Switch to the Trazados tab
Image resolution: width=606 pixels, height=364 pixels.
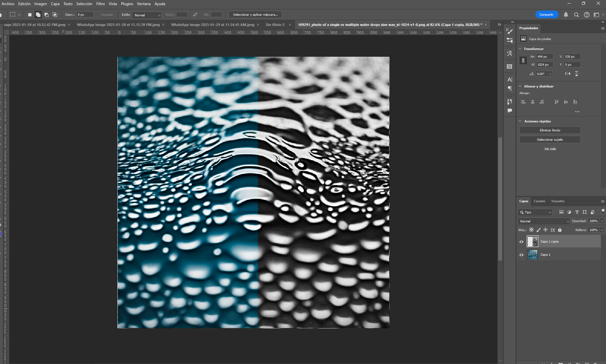point(558,201)
